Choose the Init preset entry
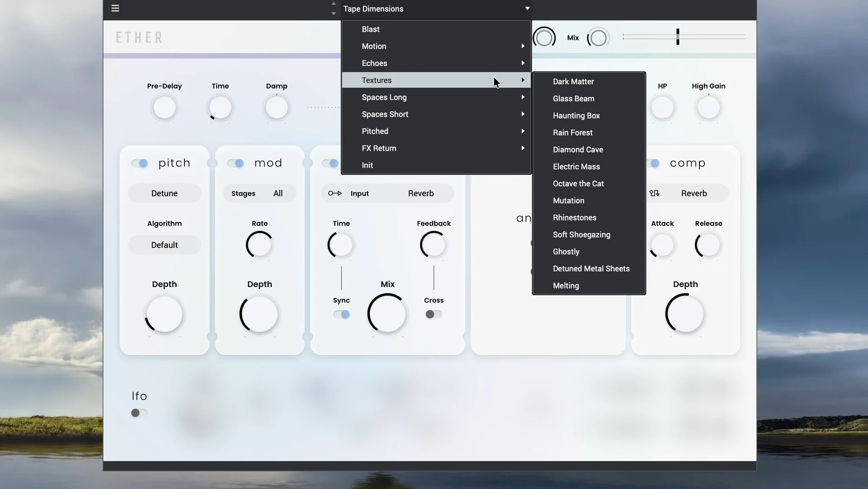The width and height of the screenshot is (868, 489). point(367,165)
